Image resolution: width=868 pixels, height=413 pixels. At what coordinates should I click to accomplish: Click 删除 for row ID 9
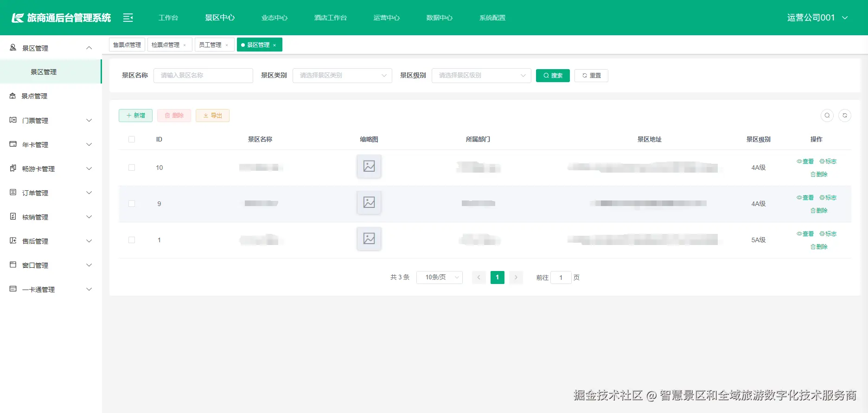click(819, 211)
